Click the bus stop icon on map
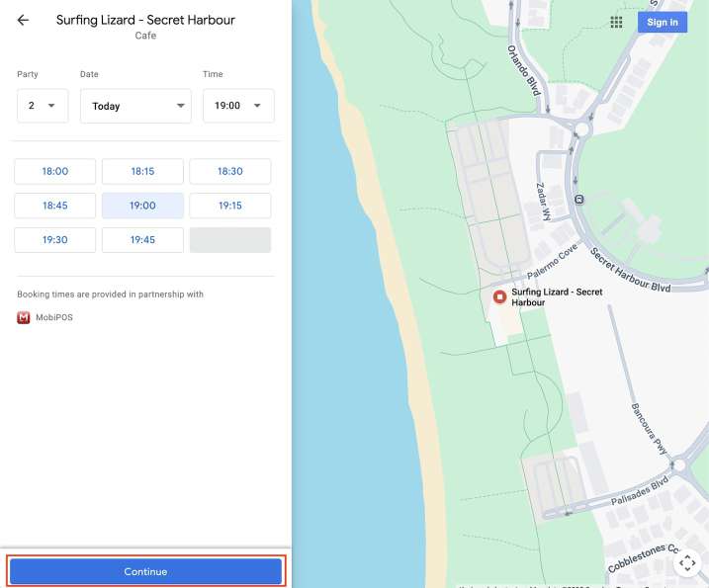Image resolution: width=709 pixels, height=588 pixels. pos(579,200)
